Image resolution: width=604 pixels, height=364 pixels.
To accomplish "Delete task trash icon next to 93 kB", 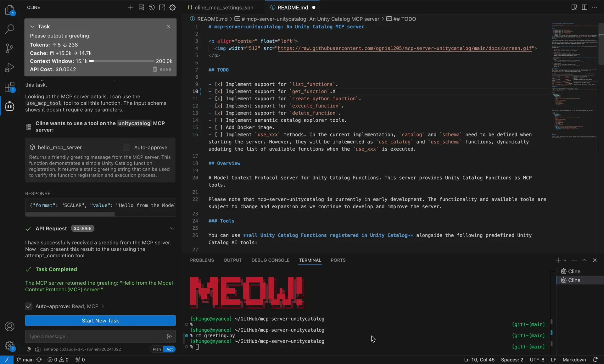I will (155, 69).
